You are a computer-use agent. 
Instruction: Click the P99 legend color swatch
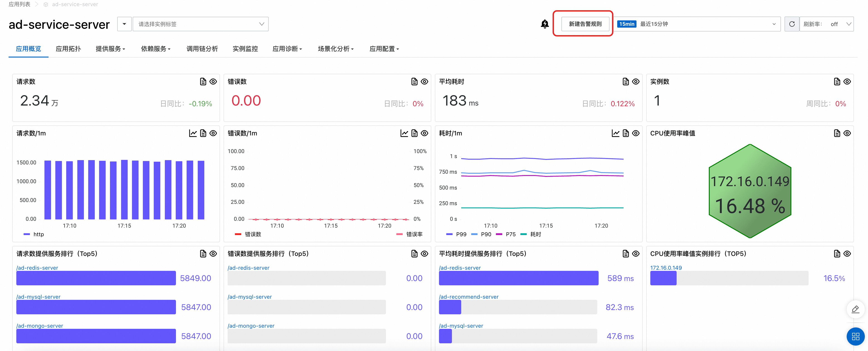pos(449,234)
